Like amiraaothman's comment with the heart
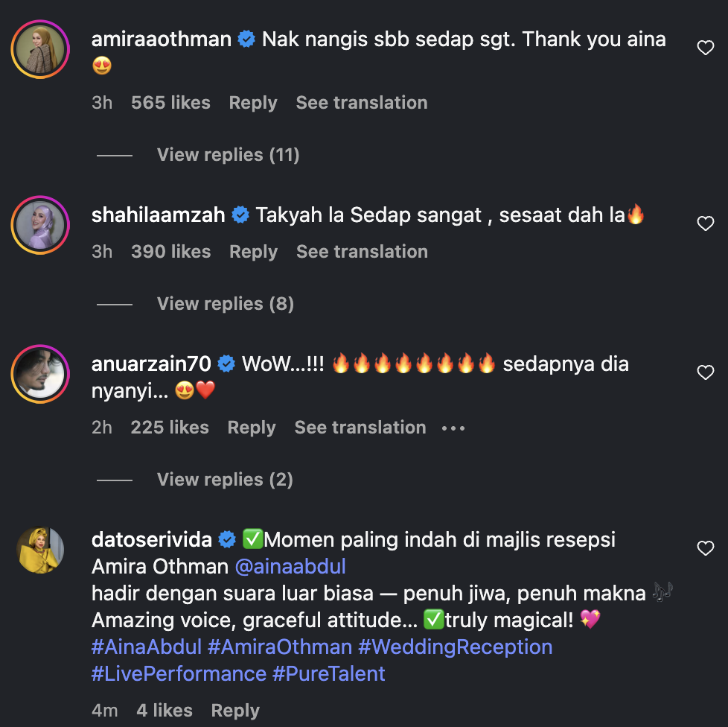Image resolution: width=728 pixels, height=727 pixels. coord(705,48)
